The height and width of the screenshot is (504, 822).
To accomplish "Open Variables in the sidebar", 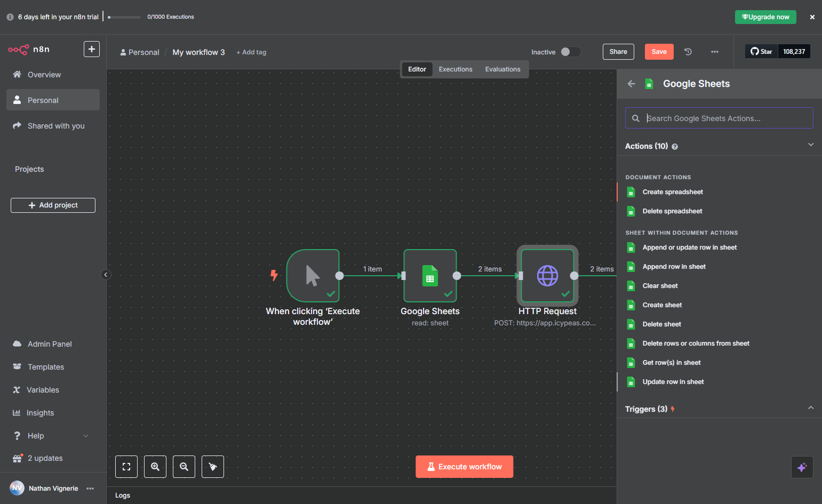I will click(x=53, y=390).
